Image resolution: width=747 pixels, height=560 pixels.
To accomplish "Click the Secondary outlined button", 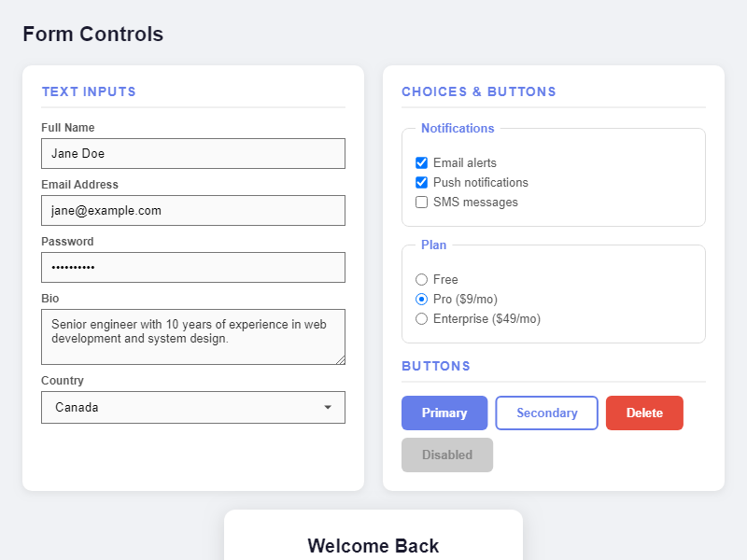I will click(546, 413).
